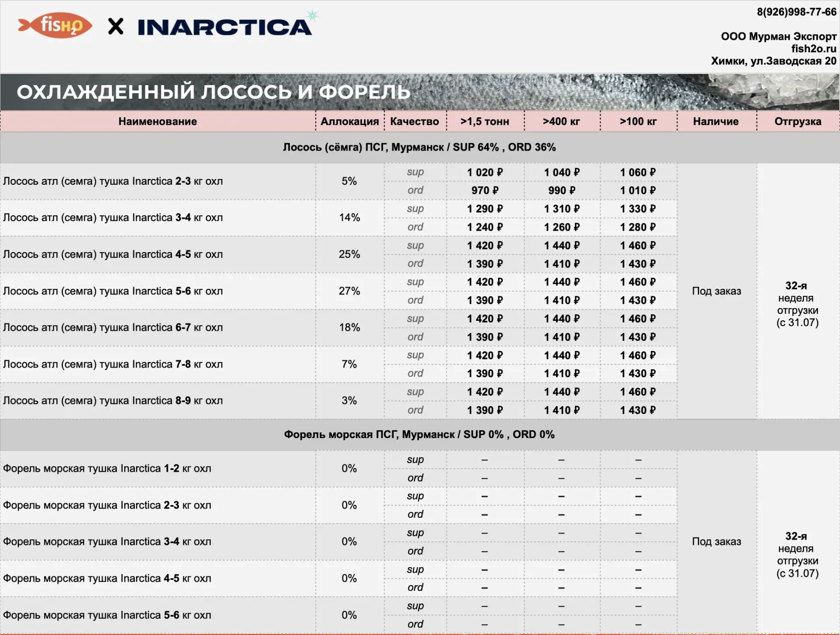Click sup quality label for Лосось 2-3 кг
Image resolution: width=840 pixels, height=635 pixels.
pos(415,172)
